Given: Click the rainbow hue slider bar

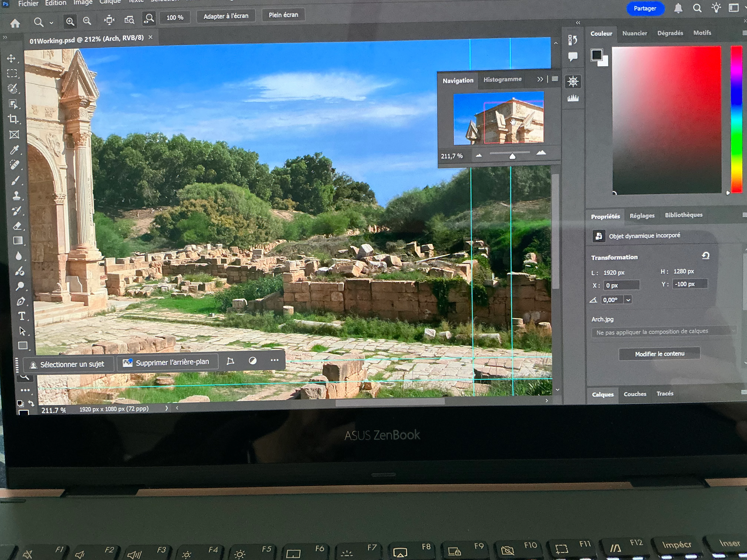Looking at the screenshot, I should point(736,119).
